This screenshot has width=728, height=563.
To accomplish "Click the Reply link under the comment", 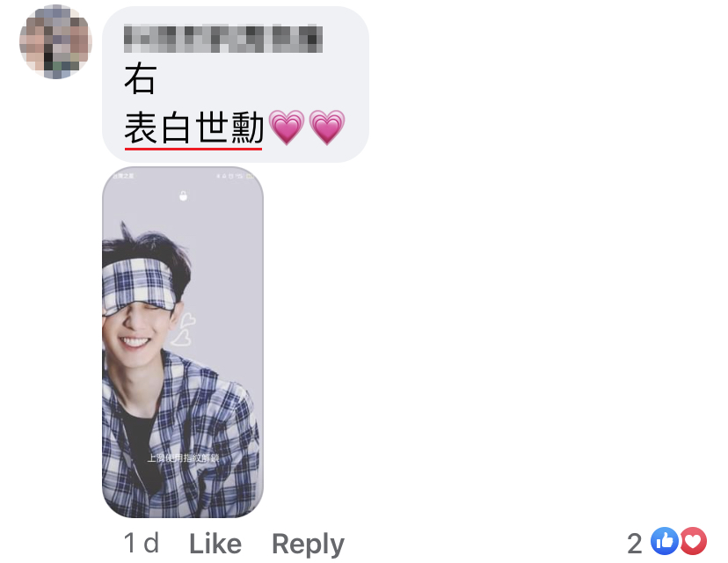I will [309, 545].
